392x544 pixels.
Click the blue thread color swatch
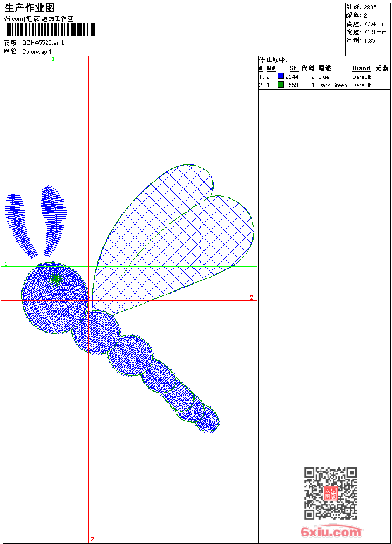coord(281,76)
